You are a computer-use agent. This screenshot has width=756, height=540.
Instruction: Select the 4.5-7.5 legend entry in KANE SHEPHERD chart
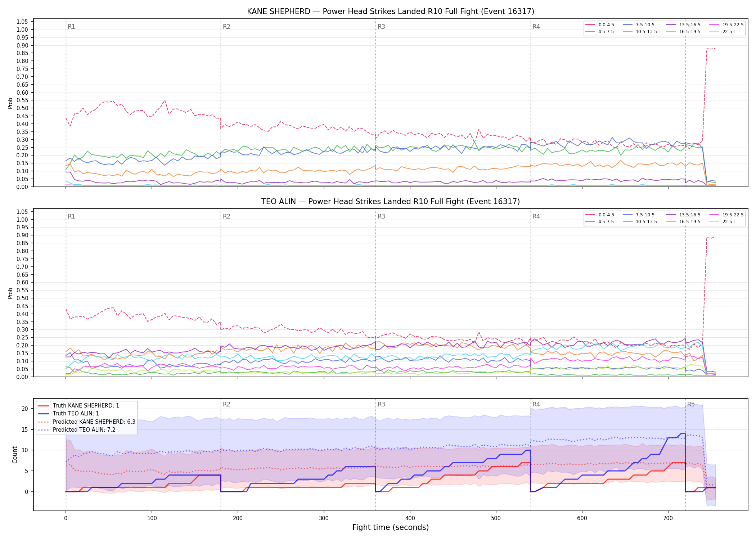(x=600, y=32)
